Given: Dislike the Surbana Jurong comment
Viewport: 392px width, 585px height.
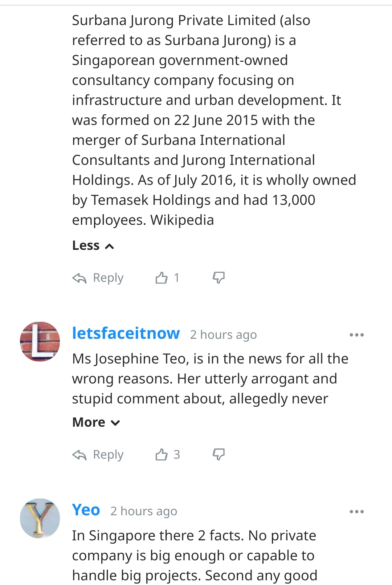Looking at the screenshot, I should [x=219, y=278].
